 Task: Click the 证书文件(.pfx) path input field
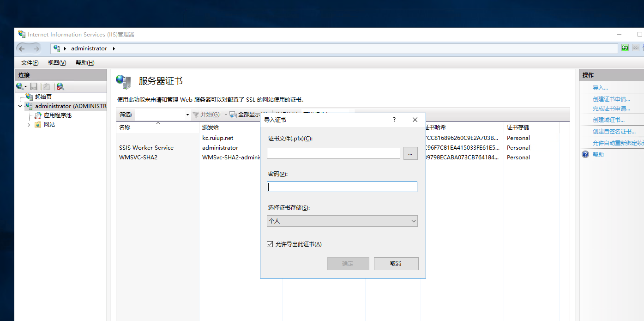pos(333,153)
